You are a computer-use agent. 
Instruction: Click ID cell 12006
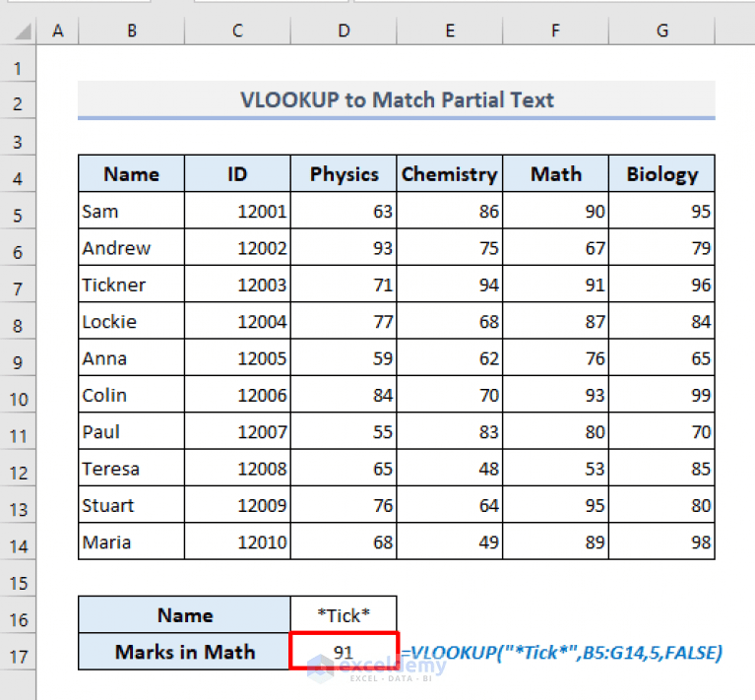pyautogui.click(x=237, y=395)
